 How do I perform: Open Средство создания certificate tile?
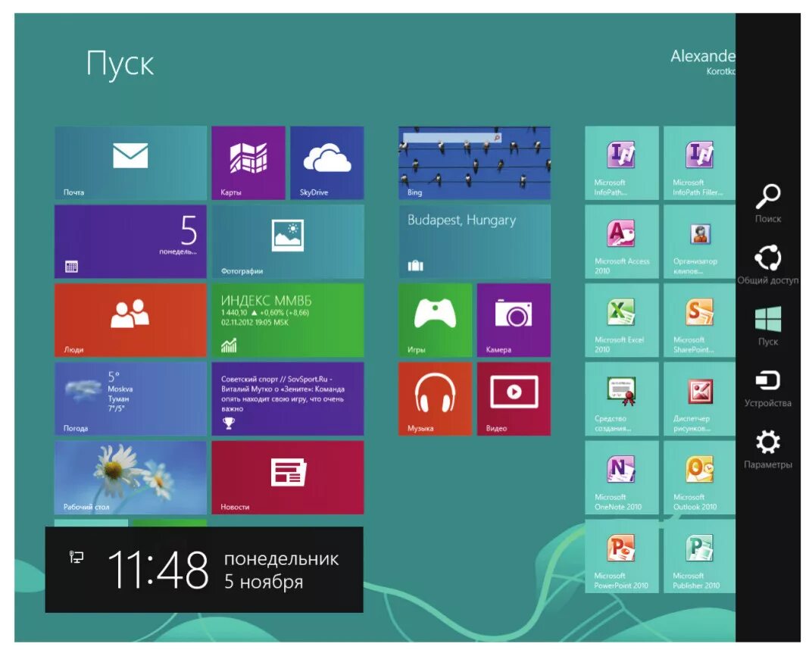coord(622,399)
